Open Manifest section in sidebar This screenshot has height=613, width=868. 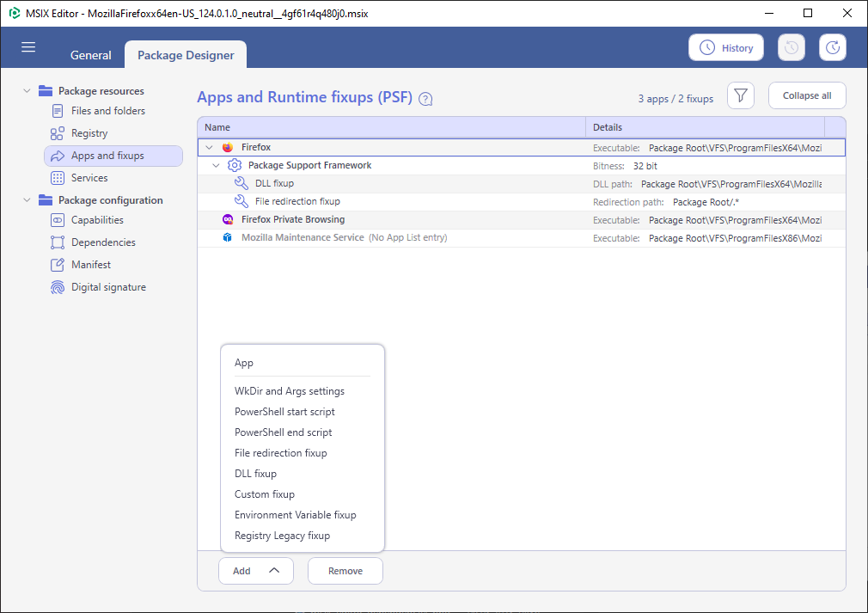91,265
